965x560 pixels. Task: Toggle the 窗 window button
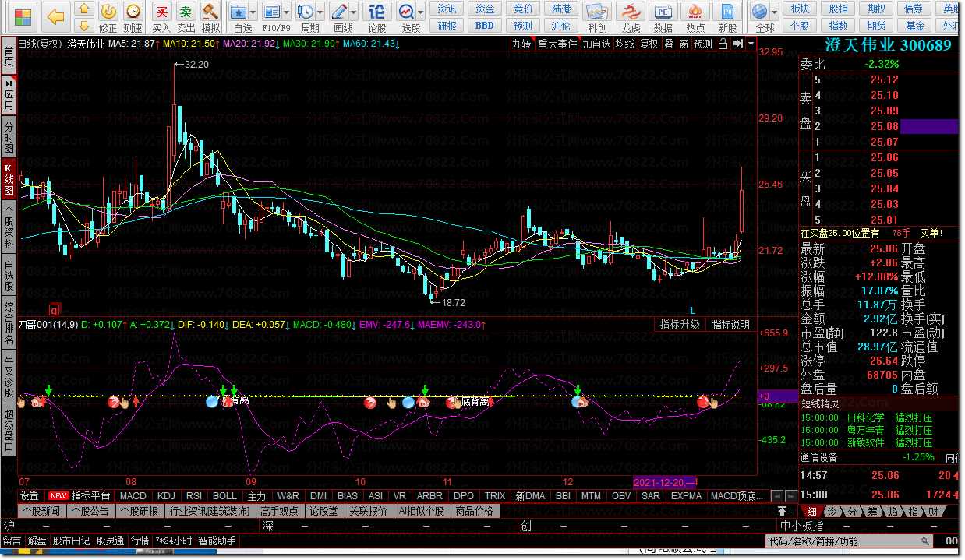click(684, 44)
